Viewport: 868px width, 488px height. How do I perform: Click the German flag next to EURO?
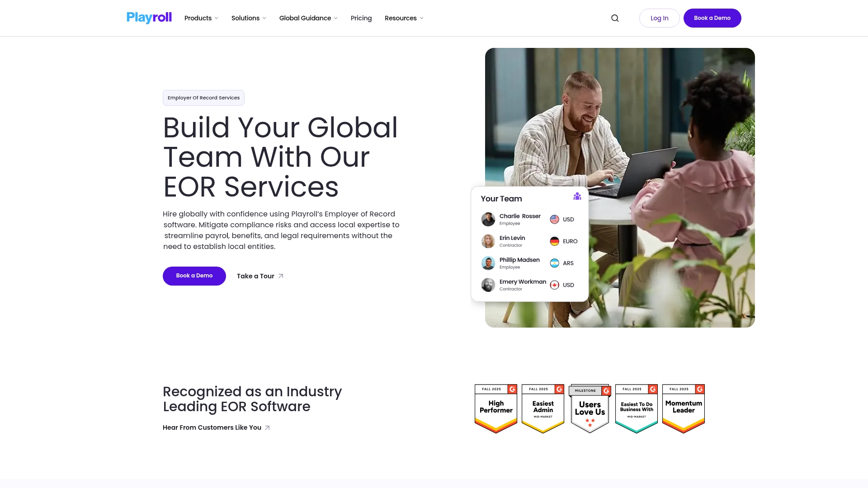pyautogui.click(x=554, y=241)
